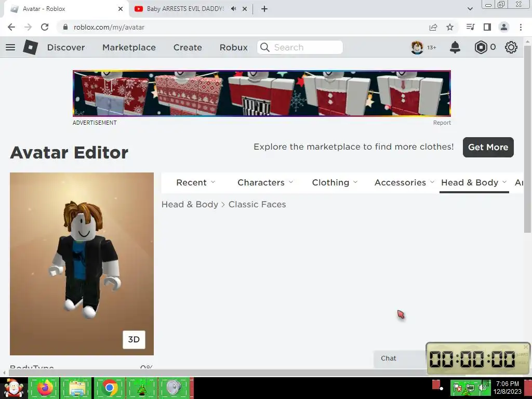Click the Roblox logo home icon
This screenshot has width=532, height=399.
[x=31, y=47]
